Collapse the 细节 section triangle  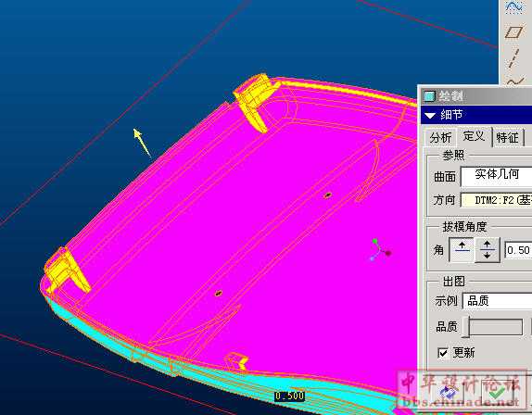[x=430, y=115]
